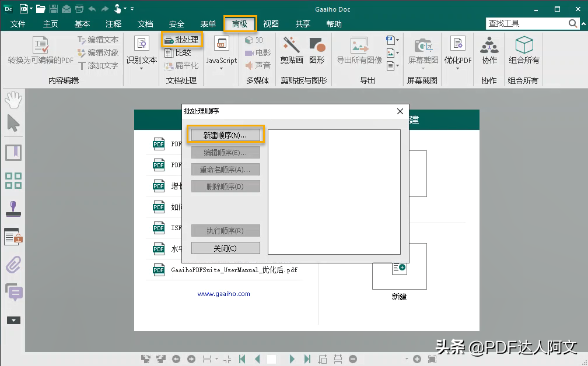
Task: Click the zoom in plus button
Action: [x=417, y=359]
